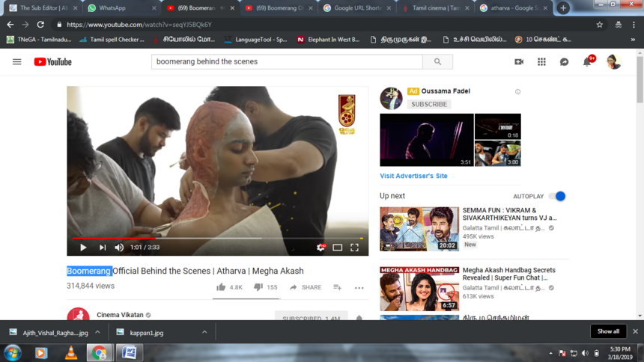Click the search magnifier button
The image size is (644, 362).
click(x=437, y=62)
